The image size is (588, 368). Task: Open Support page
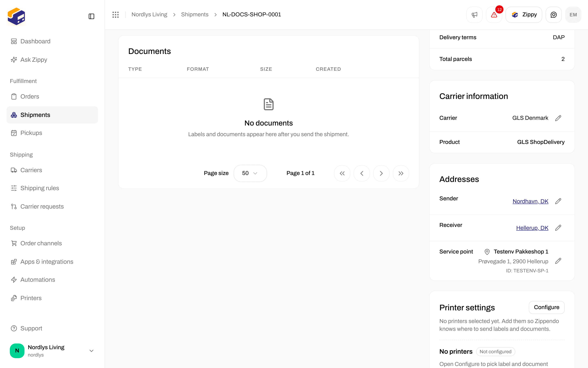pyautogui.click(x=52, y=328)
